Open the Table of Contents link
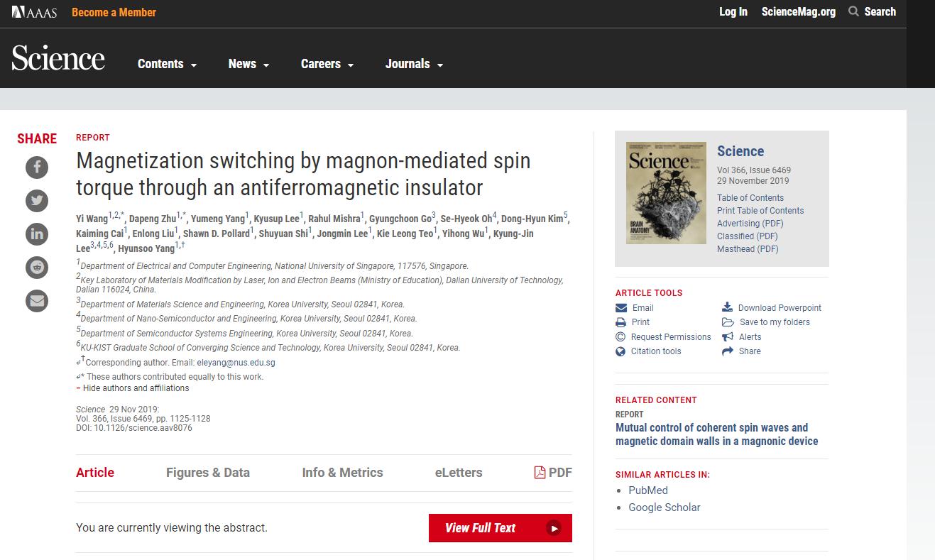Screen dimensions: 935x560 coord(750,198)
